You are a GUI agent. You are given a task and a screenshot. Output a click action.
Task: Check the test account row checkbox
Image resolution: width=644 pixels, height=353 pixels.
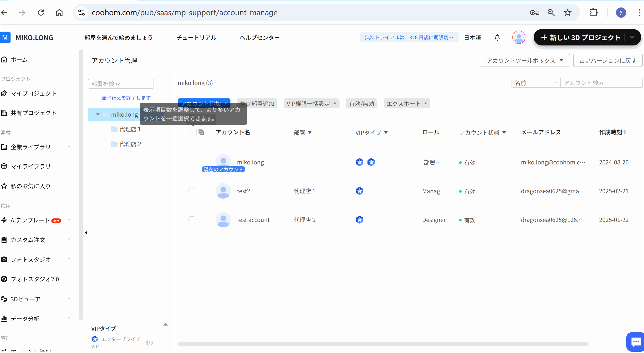[192, 220]
